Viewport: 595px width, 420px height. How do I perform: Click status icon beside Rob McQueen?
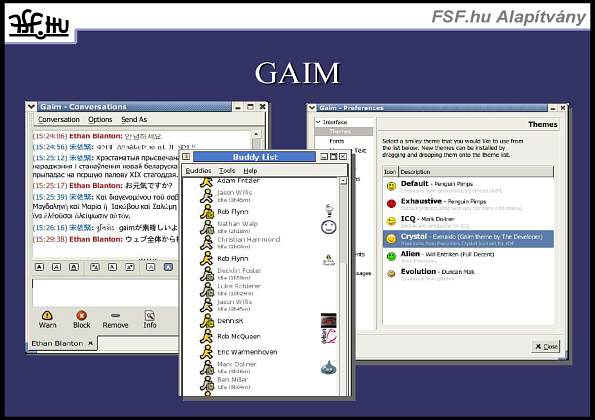tap(207, 336)
